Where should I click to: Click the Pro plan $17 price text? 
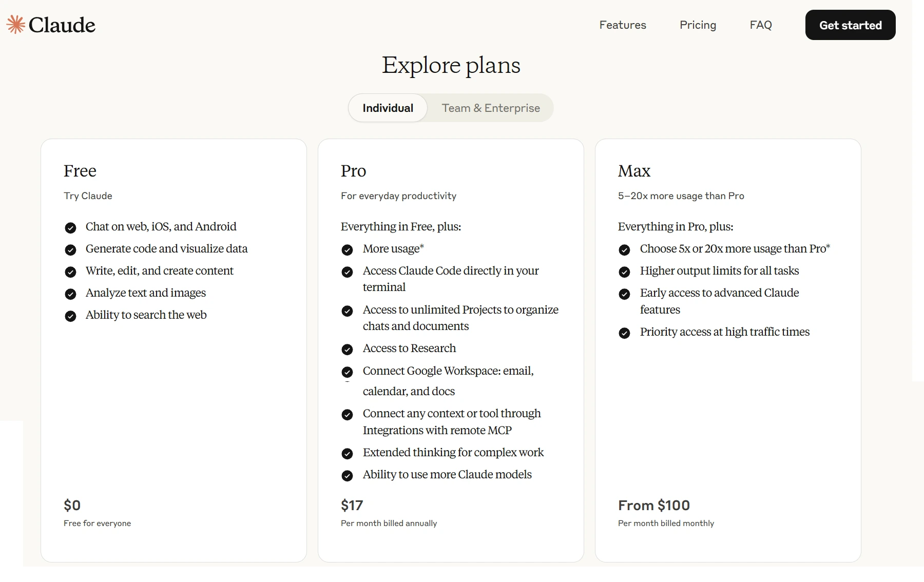coord(352,506)
